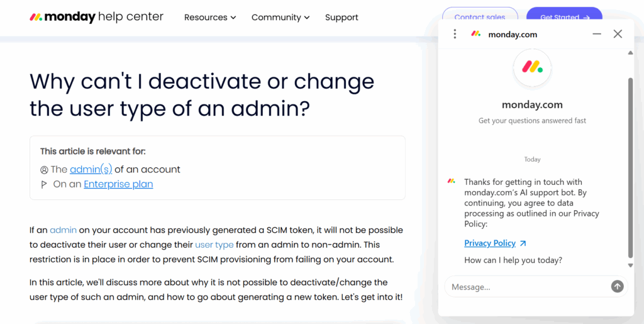The height and width of the screenshot is (324, 644).
Task: Open the chat widget three-dot options menu
Action: [x=455, y=34]
